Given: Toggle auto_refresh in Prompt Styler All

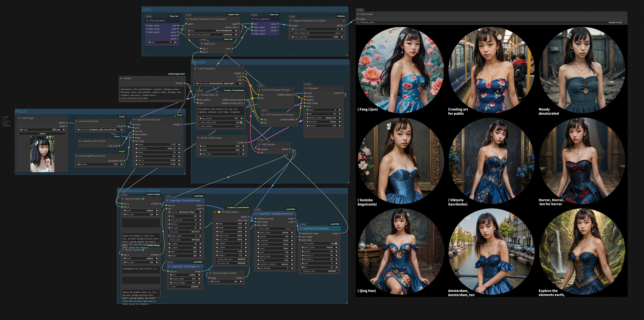Looking at the screenshot, I should click(221, 126).
